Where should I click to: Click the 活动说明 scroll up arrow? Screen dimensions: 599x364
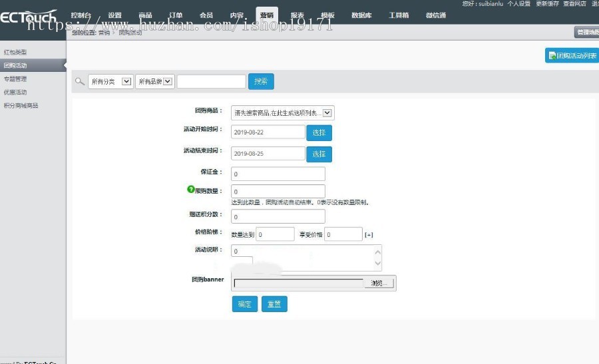click(x=378, y=252)
